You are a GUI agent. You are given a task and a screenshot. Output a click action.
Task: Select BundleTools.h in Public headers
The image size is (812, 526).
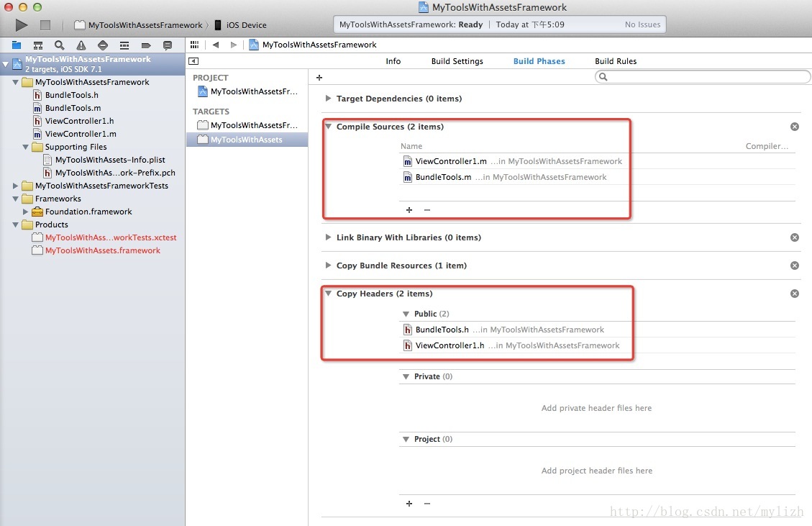pos(442,330)
